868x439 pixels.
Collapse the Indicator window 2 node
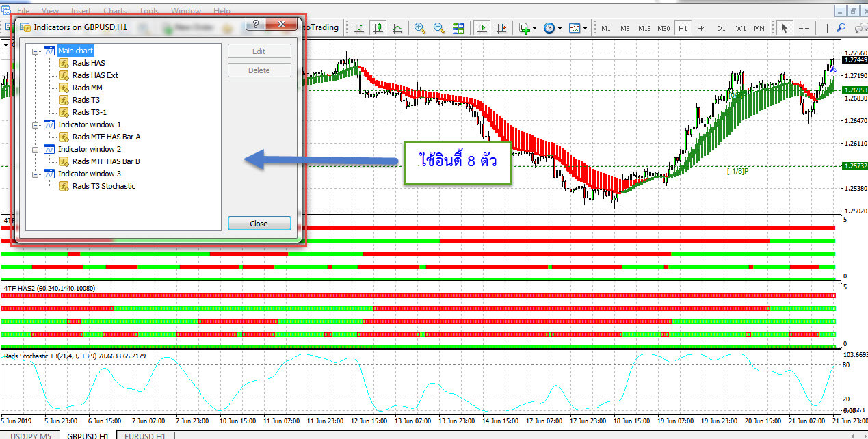[x=36, y=149]
